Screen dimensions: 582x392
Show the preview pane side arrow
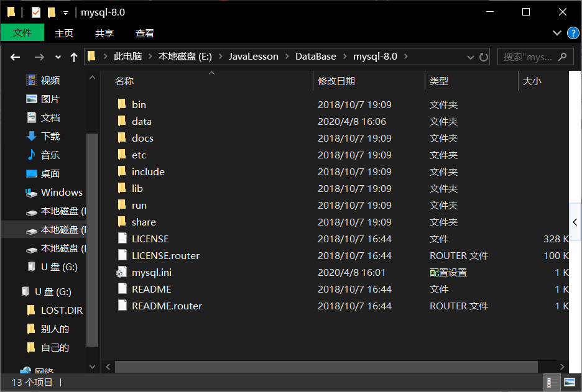click(x=575, y=222)
